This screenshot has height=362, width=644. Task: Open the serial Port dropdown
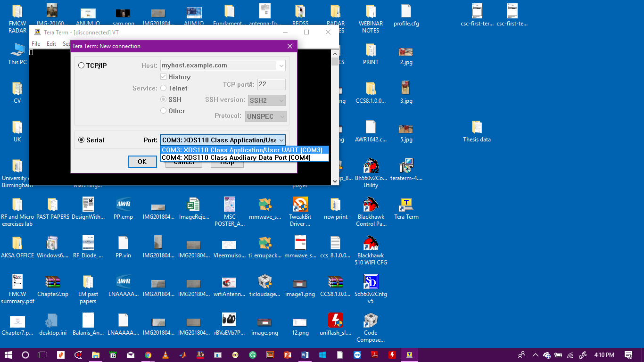[281, 140]
